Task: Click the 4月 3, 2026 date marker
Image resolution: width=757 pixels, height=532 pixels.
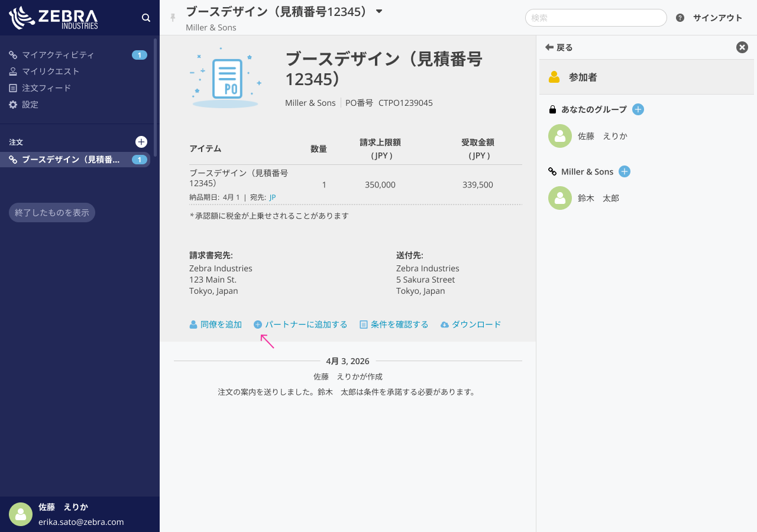Action: [x=348, y=361]
